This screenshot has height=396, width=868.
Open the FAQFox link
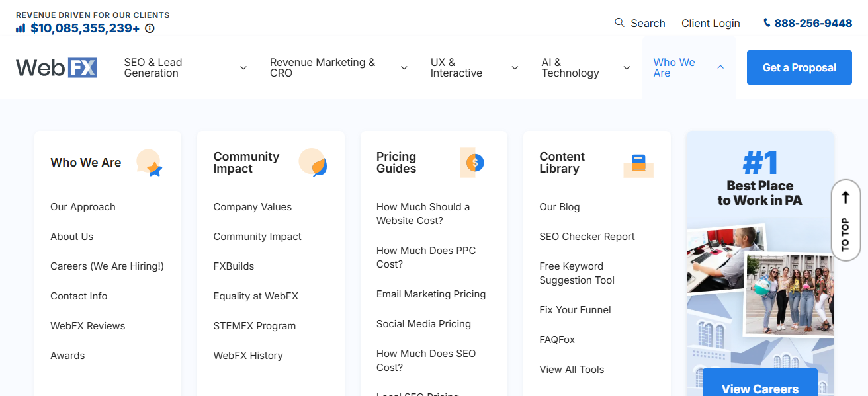coord(557,340)
